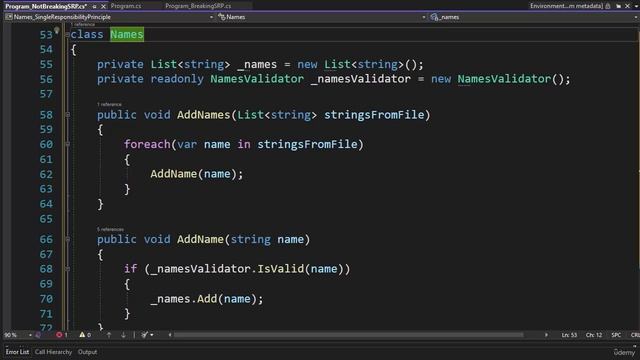Click the highlighted Names class identifier

coord(127,34)
